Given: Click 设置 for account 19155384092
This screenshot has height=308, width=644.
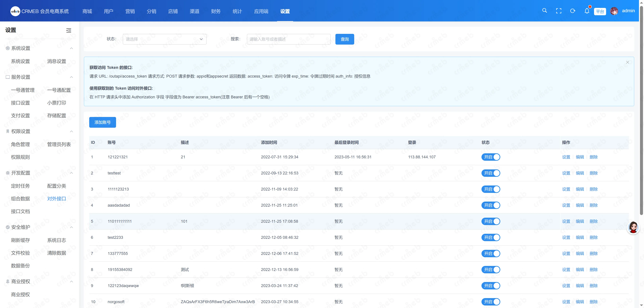Looking at the screenshot, I should coord(566,270).
